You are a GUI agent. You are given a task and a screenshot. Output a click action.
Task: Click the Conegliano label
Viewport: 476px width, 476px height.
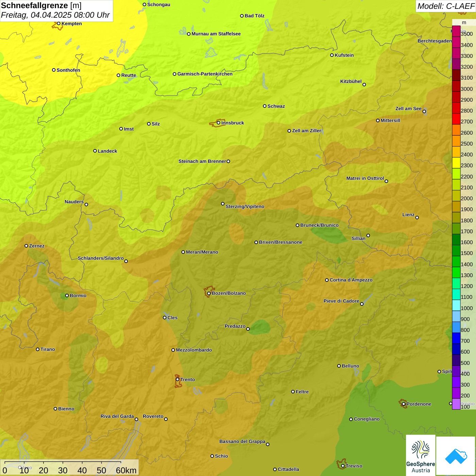tap(367, 419)
